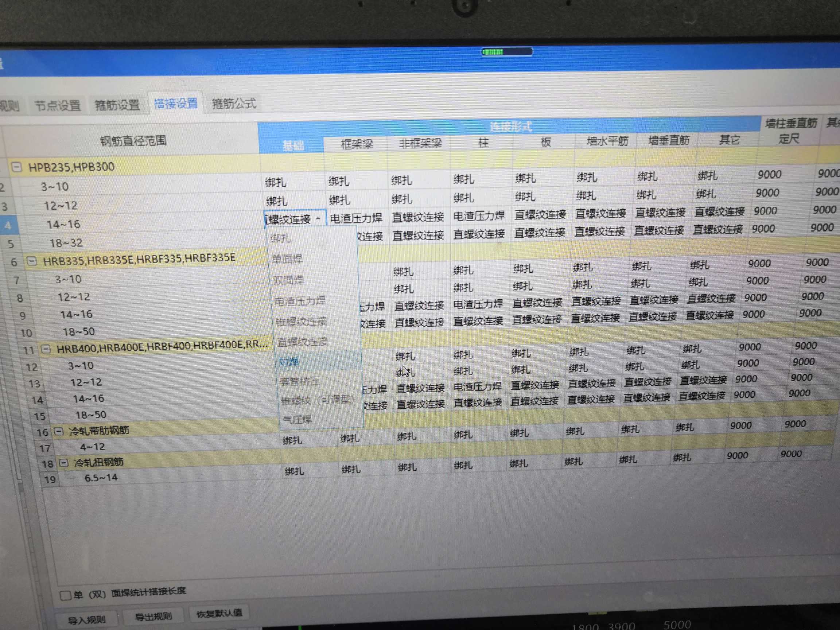840x630 pixels.
Task: Click 9000 in row 2 墙柱垂直筋定尺 column
Action: pos(769,174)
